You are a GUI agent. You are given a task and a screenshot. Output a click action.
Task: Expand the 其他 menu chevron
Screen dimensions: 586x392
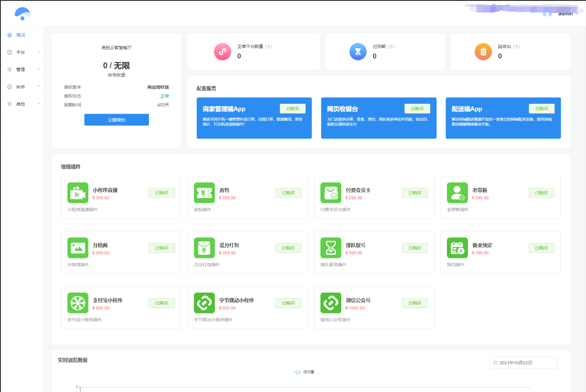click(38, 104)
